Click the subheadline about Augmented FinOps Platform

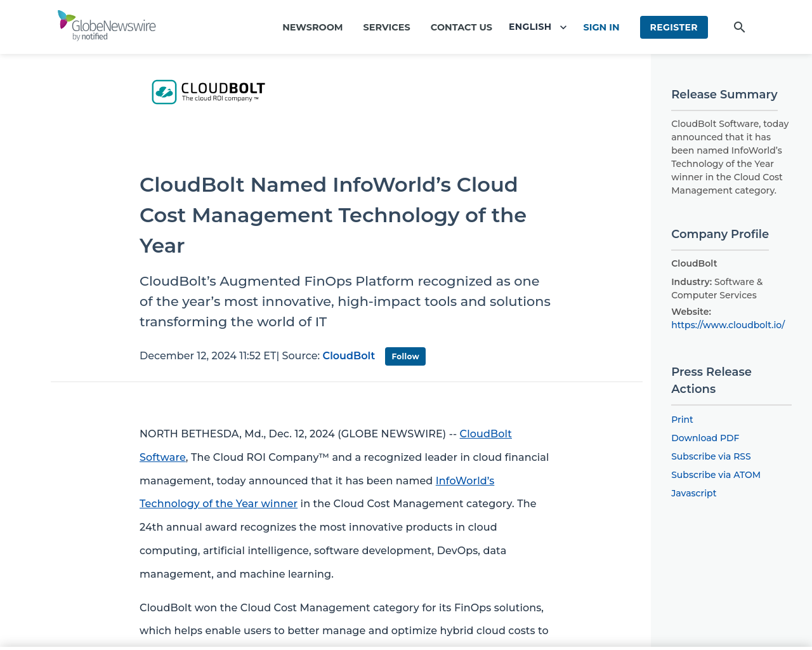[345, 302]
